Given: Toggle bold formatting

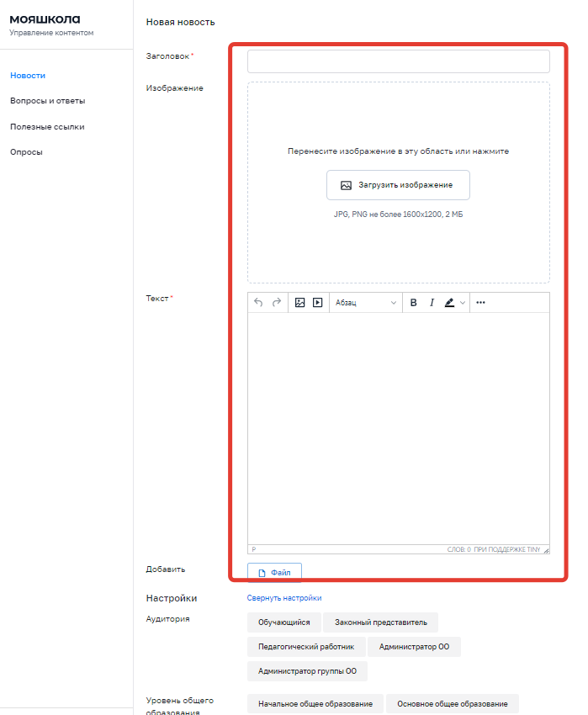Looking at the screenshot, I should coord(413,303).
